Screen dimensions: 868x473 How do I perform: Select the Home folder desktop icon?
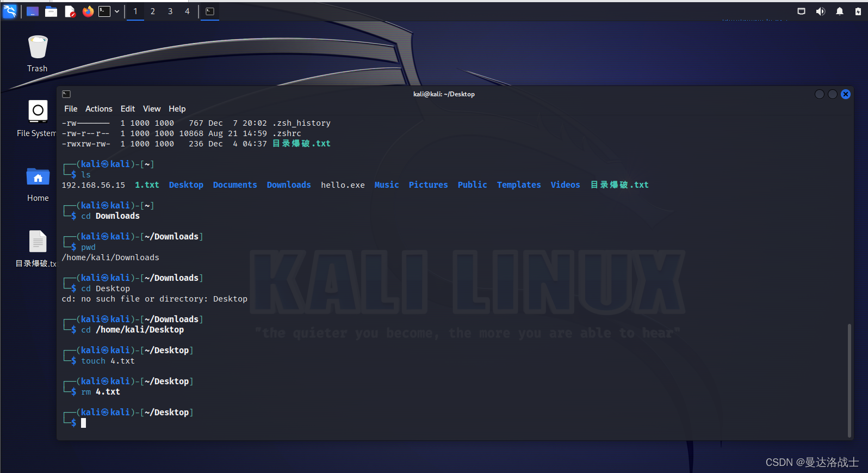38,184
